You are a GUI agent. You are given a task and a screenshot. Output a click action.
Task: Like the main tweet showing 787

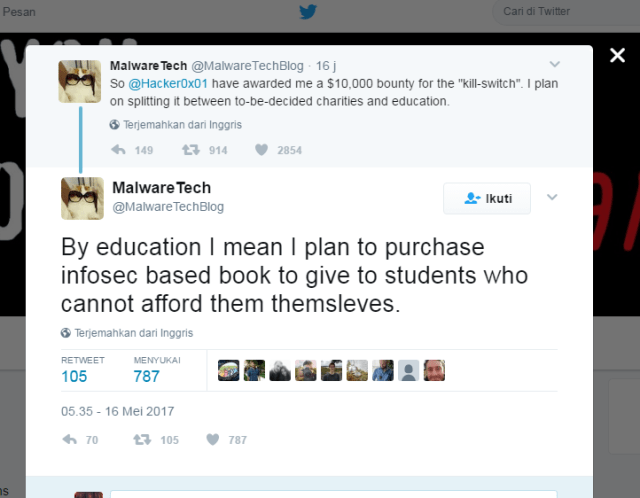[213, 440]
